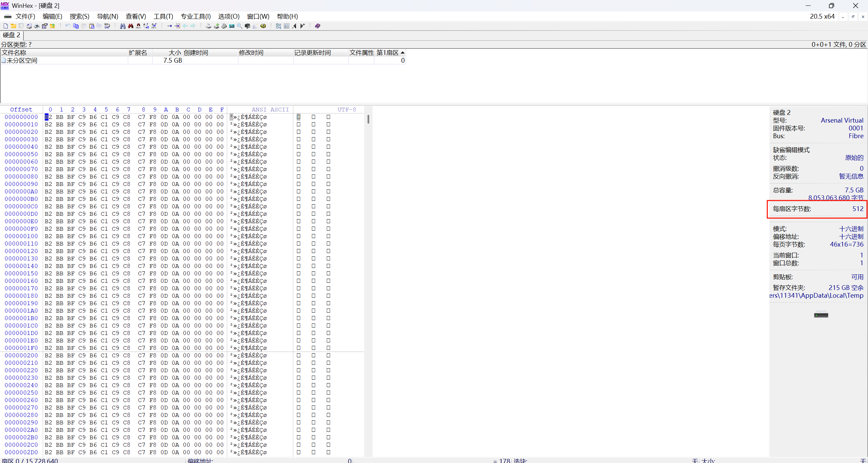
Task: Open the 导航(N) menu
Action: (x=107, y=16)
